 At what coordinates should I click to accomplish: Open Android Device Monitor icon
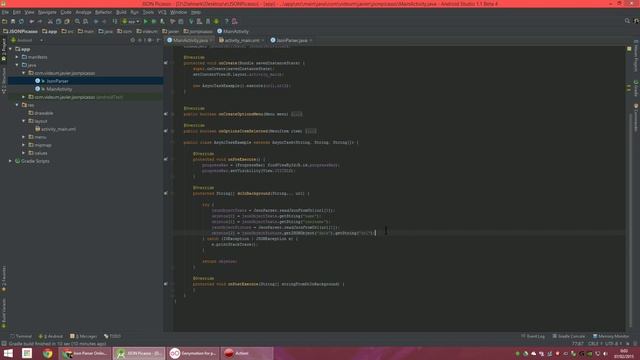216,21
